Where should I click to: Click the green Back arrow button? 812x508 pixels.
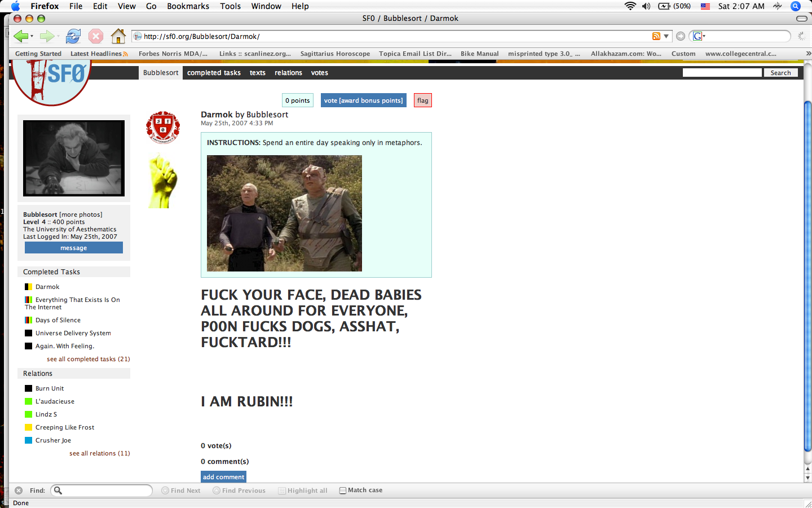point(21,36)
